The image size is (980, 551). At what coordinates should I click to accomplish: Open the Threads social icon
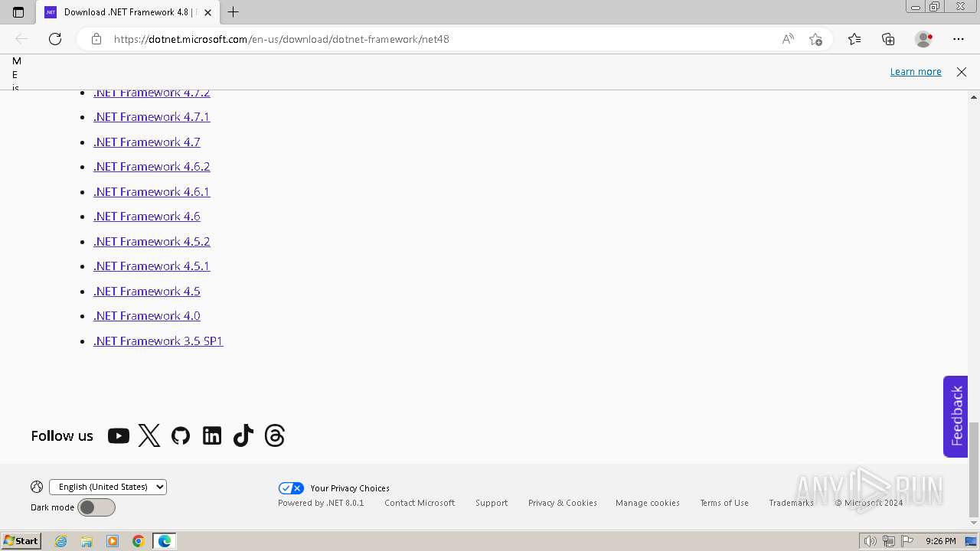click(x=275, y=436)
